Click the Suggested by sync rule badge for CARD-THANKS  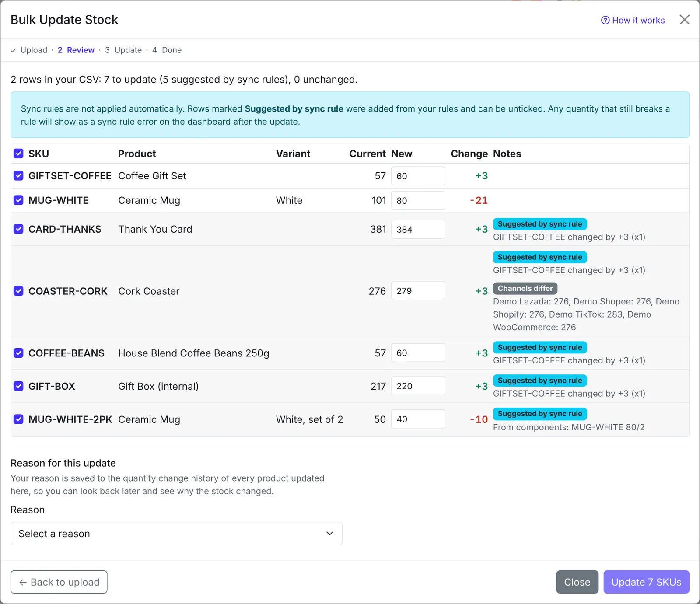pos(540,224)
